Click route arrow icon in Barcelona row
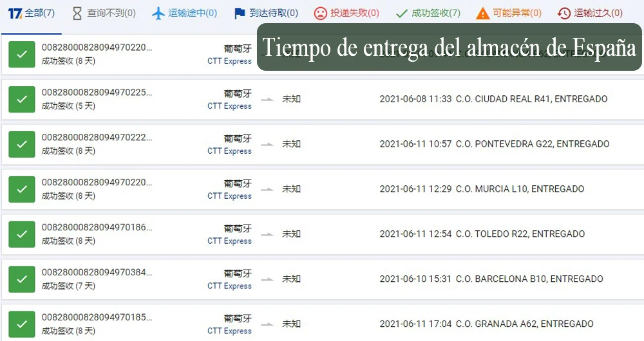The width and height of the screenshot is (644, 341). pos(267,279)
